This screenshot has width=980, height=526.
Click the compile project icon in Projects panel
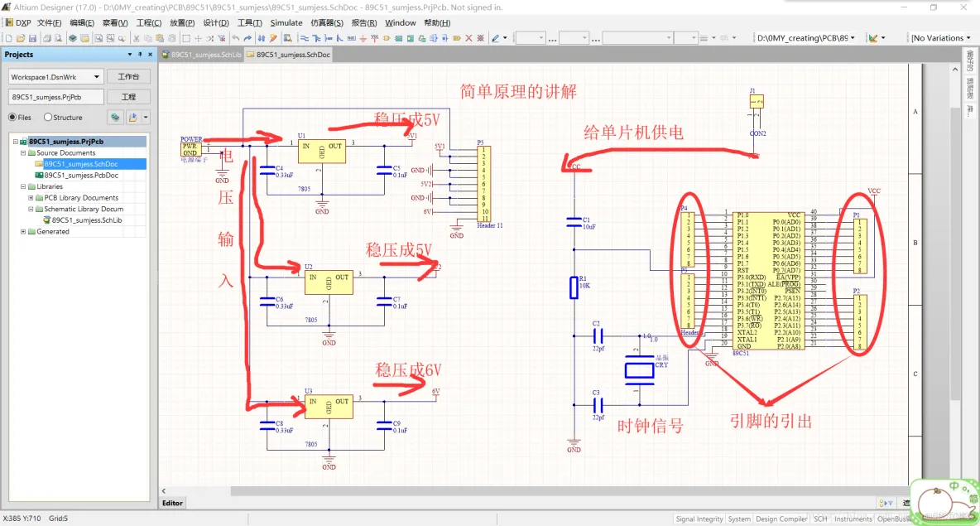tap(115, 117)
